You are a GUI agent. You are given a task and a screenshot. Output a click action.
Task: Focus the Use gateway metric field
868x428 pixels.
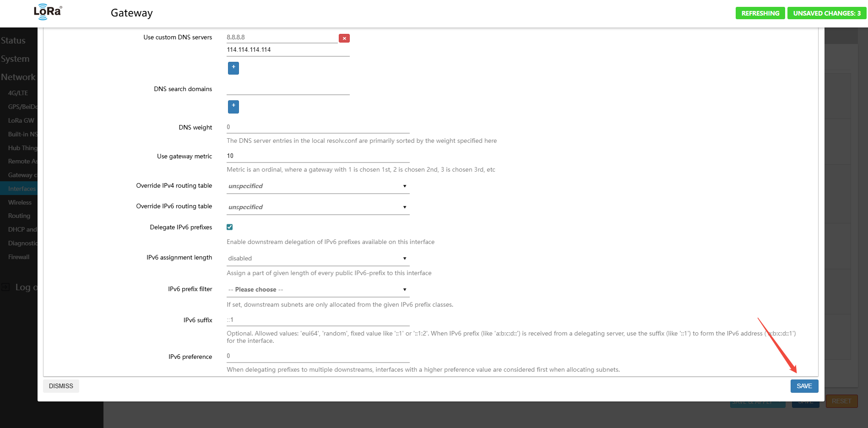click(318, 156)
